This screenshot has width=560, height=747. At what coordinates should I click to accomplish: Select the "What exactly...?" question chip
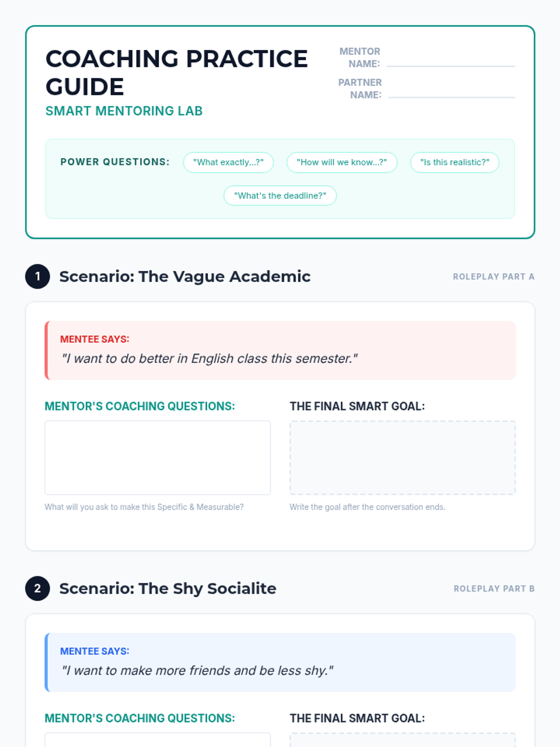point(228,162)
